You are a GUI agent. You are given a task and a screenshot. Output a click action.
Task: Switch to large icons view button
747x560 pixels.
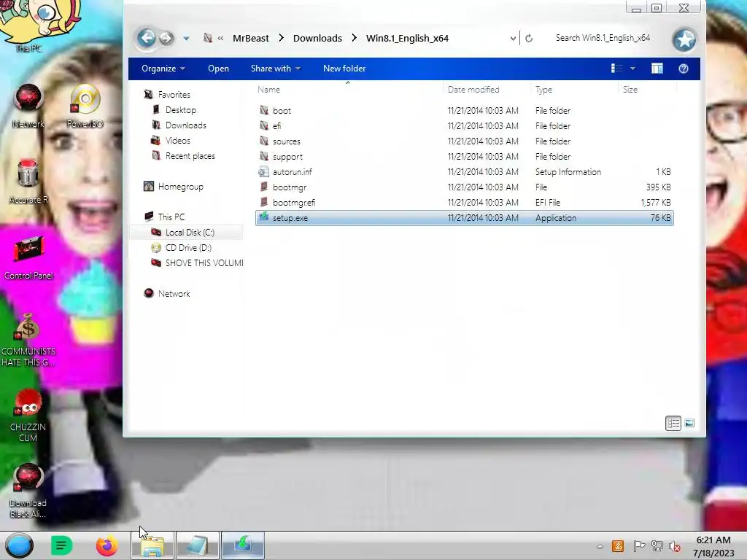689,423
